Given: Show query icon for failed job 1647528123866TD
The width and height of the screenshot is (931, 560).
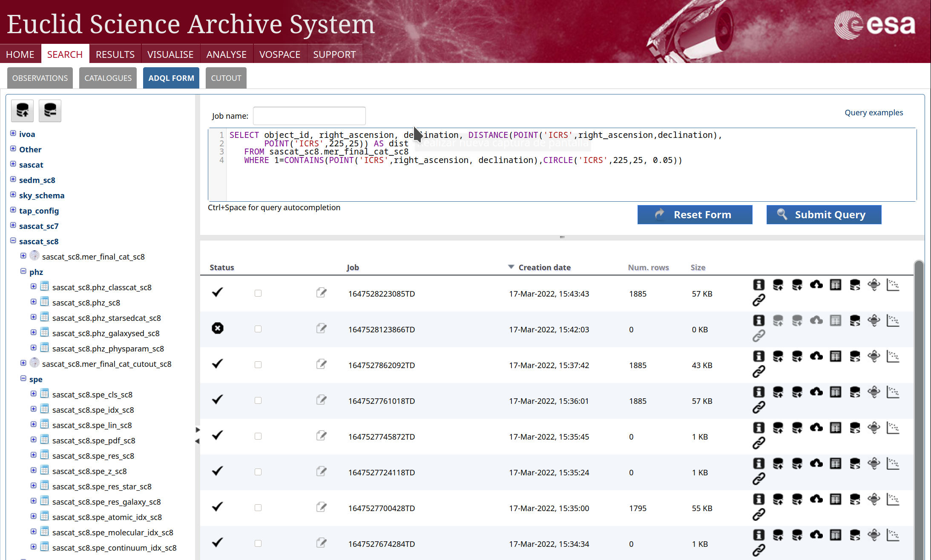Looking at the screenshot, I should pos(855,320).
